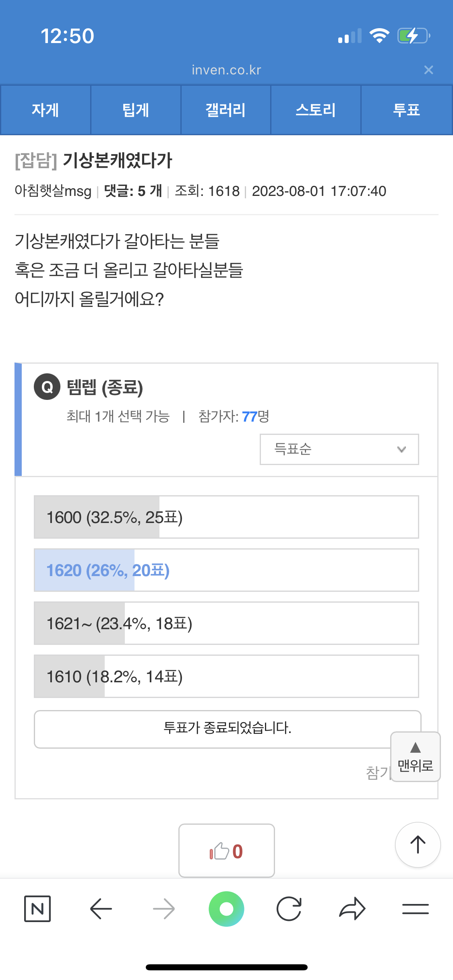
Task: Reload the page with refresh icon
Action: [x=289, y=909]
